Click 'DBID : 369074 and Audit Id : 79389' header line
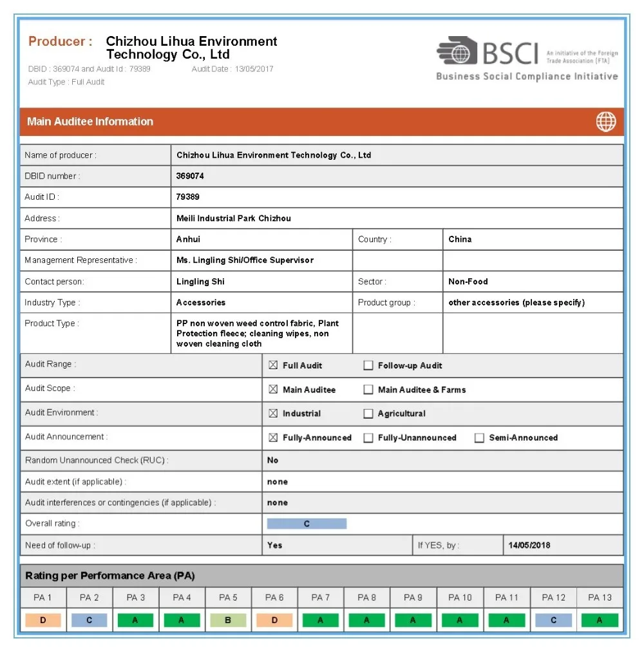The image size is (644, 652). [89, 69]
